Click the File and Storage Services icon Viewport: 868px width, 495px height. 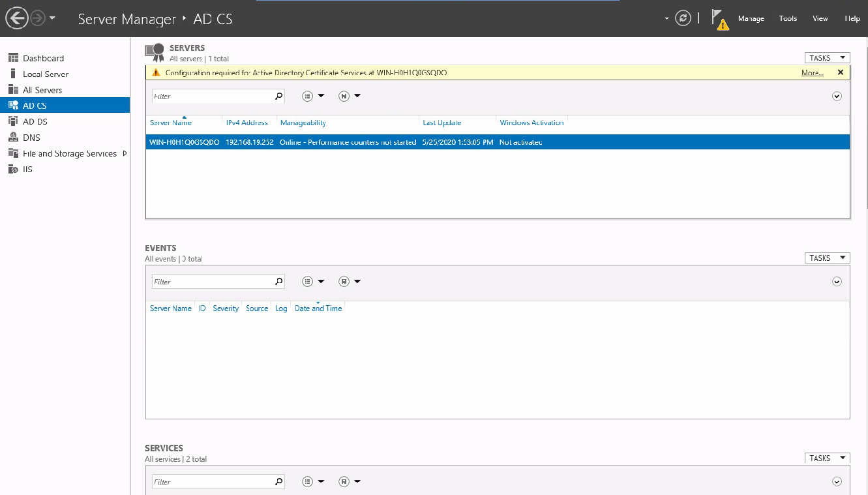pyautogui.click(x=13, y=153)
